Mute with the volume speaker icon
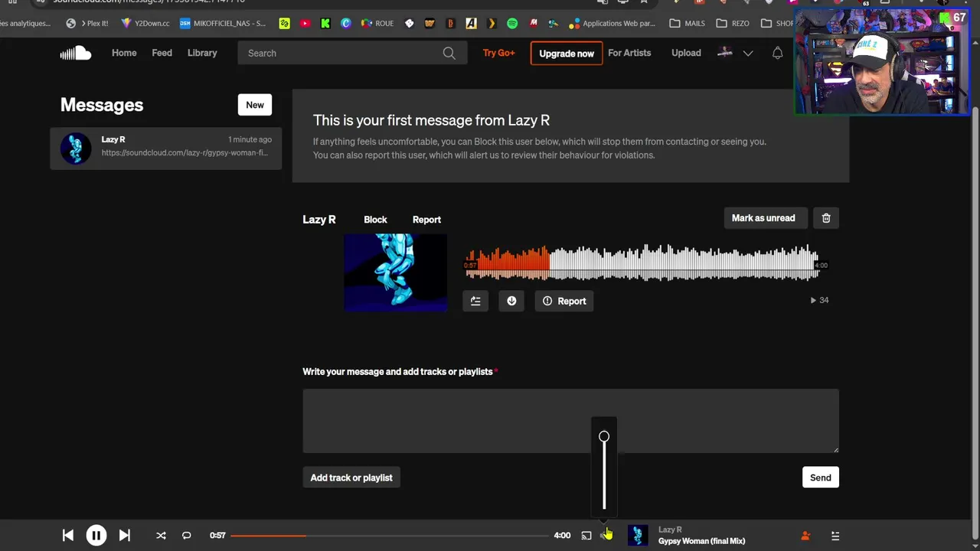980x551 pixels. point(606,535)
